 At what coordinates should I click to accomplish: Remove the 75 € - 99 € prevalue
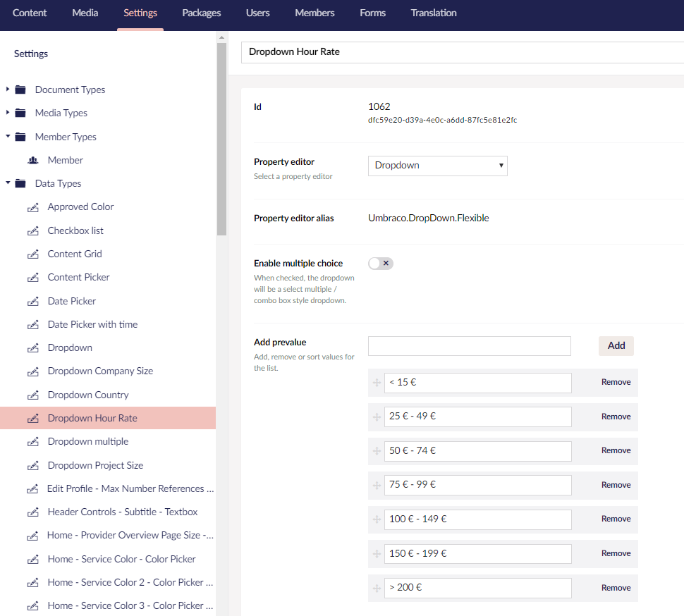pyautogui.click(x=615, y=485)
